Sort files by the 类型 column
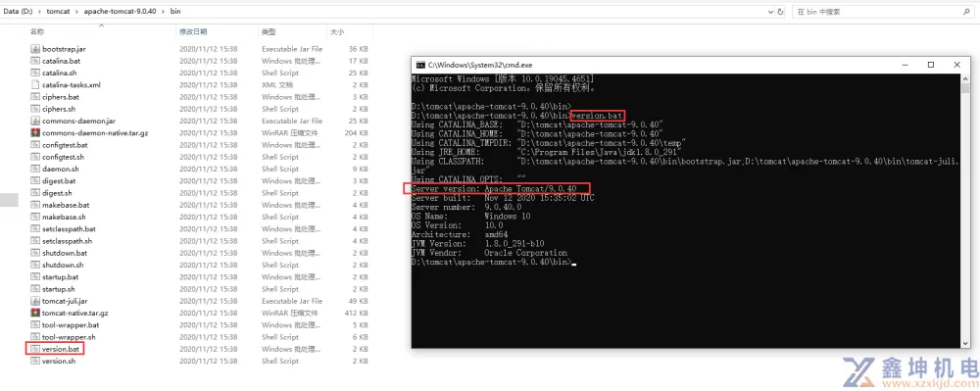This screenshot has height=391, width=980. [269, 31]
